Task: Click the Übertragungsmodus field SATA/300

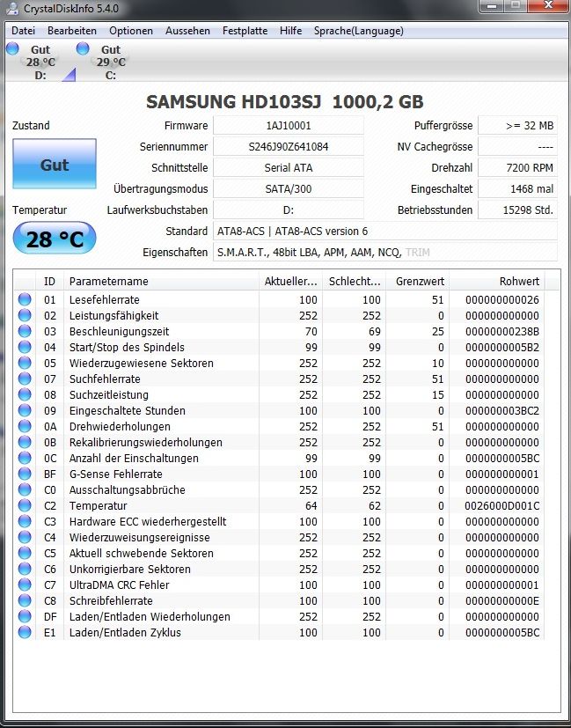Action: click(288, 189)
